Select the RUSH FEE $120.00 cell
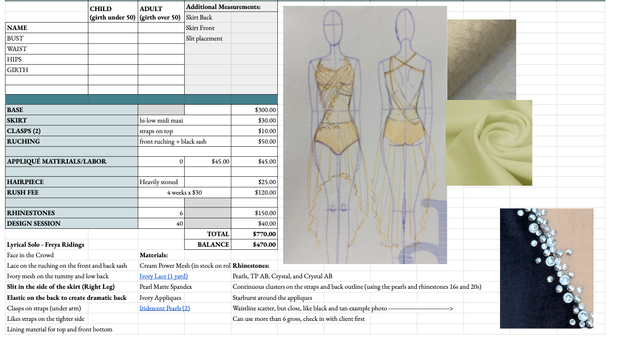The width and height of the screenshot is (622, 364). pyautogui.click(x=254, y=193)
